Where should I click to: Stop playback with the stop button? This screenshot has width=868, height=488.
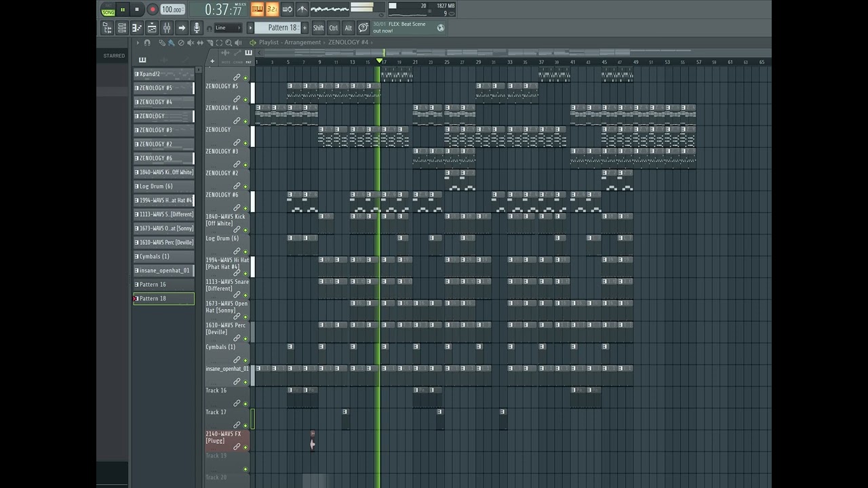137,9
